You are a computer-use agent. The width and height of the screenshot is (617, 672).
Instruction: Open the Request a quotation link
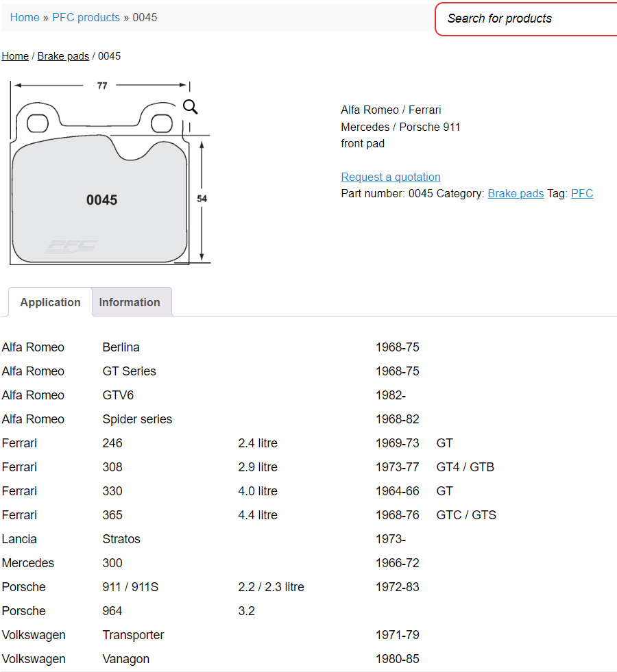(x=391, y=177)
